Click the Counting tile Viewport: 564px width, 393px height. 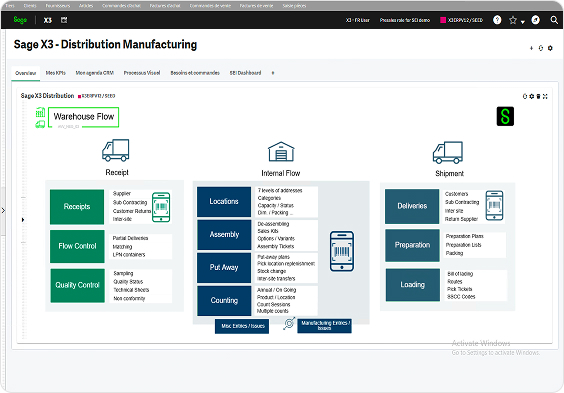(224, 301)
